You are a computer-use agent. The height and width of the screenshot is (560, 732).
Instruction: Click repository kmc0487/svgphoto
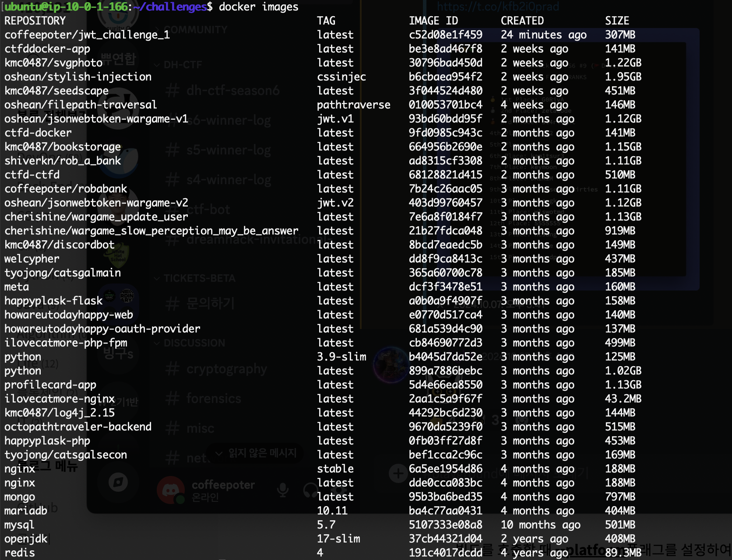53,63
